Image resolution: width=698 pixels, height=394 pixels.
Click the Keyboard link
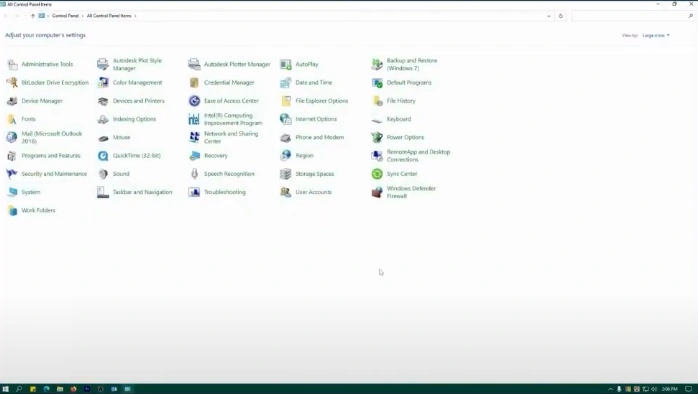tap(399, 119)
